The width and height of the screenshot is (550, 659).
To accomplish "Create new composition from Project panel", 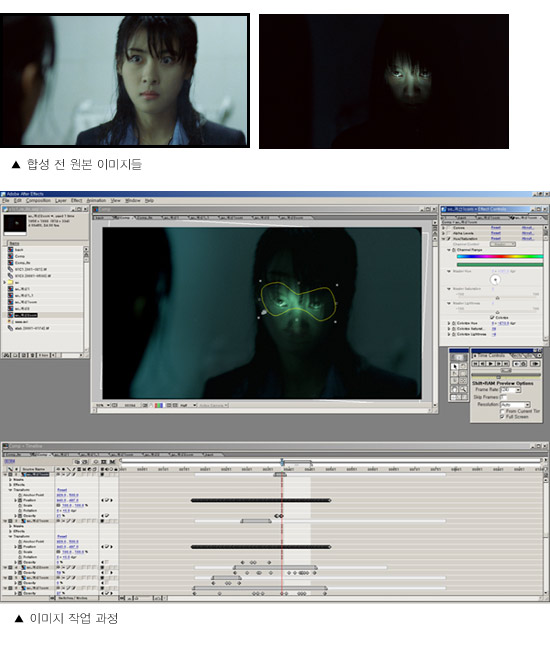I will point(24,355).
